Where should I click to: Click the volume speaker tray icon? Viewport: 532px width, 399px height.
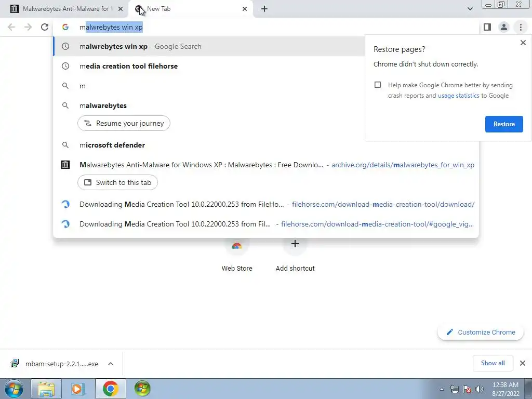[x=480, y=390]
